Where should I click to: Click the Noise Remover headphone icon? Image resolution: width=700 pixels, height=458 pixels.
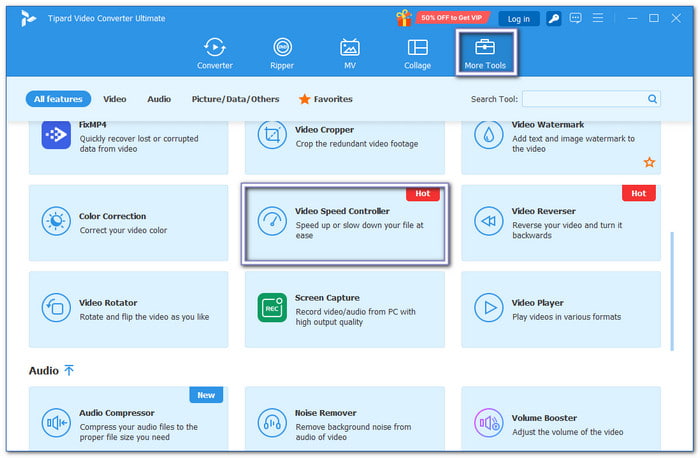pos(272,422)
